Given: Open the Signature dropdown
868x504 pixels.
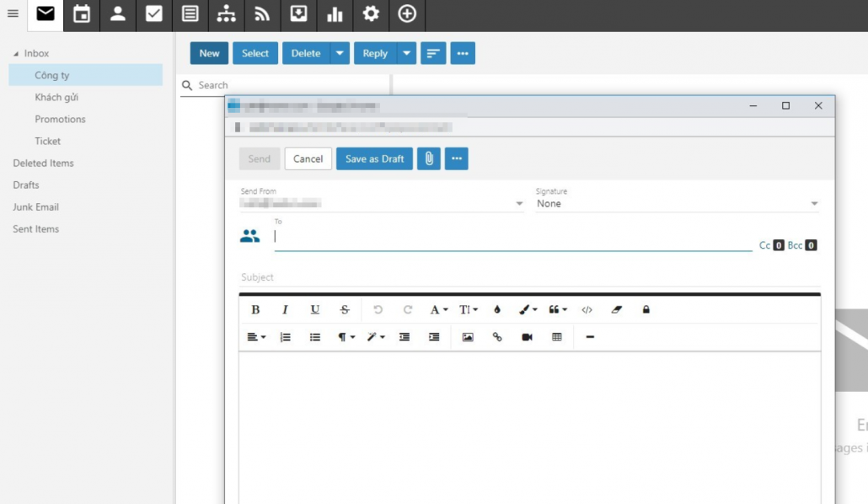Looking at the screenshot, I should (x=678, y=203).
